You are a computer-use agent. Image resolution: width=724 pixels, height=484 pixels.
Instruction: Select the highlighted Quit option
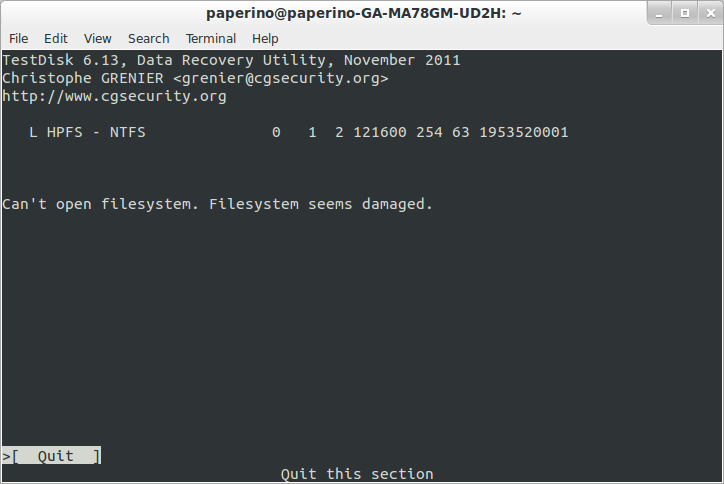[x=52, y=456]
